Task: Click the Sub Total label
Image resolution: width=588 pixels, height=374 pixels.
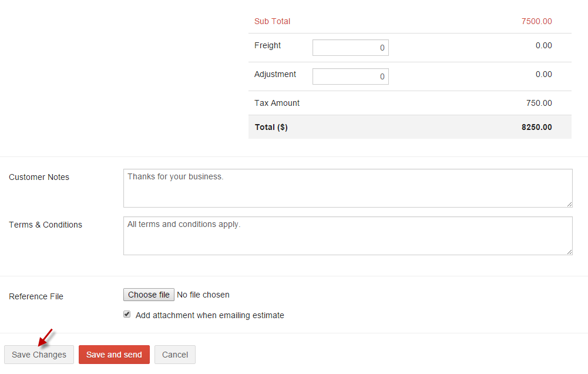Action: [x=272, y=21]
